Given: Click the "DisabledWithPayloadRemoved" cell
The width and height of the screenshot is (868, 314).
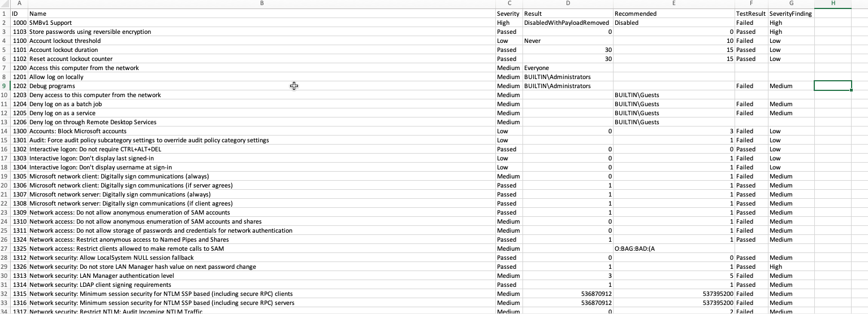Looking at the screenshot, I should [568, 23].
